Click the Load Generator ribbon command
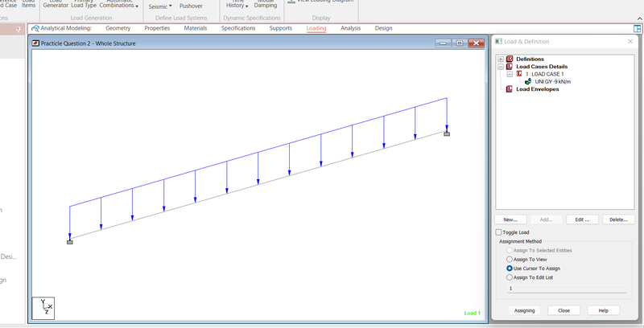Viewport: 644px width, 328px height. 56,4
